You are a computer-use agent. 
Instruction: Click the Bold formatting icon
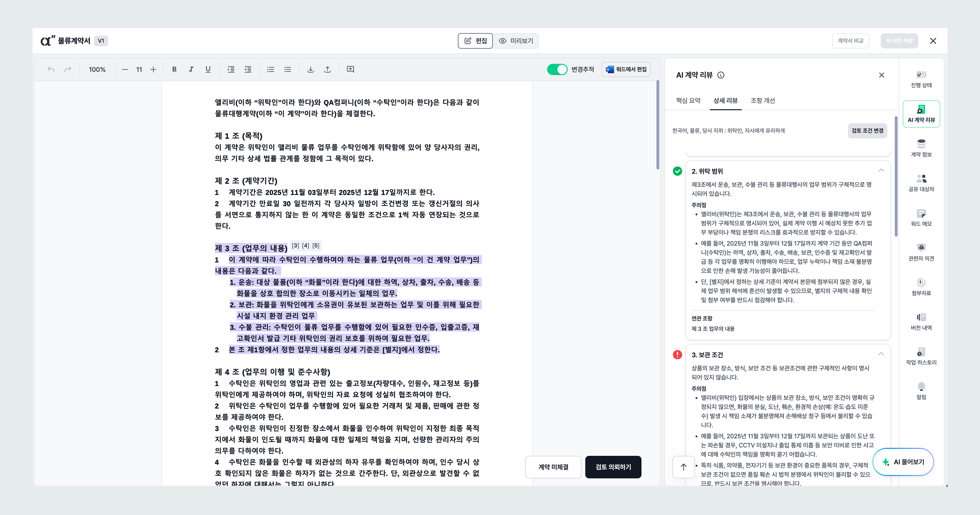174,69
